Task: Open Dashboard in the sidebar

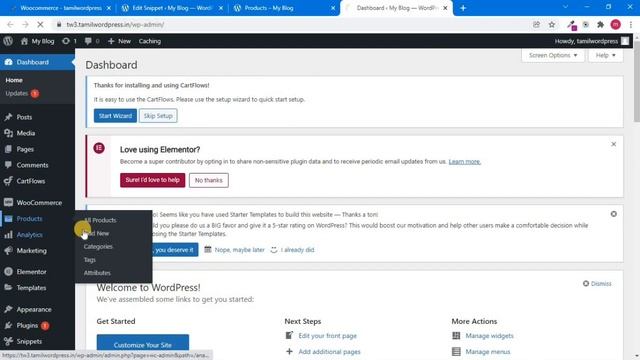Action: pyautogui.click(x=37, y=62)
